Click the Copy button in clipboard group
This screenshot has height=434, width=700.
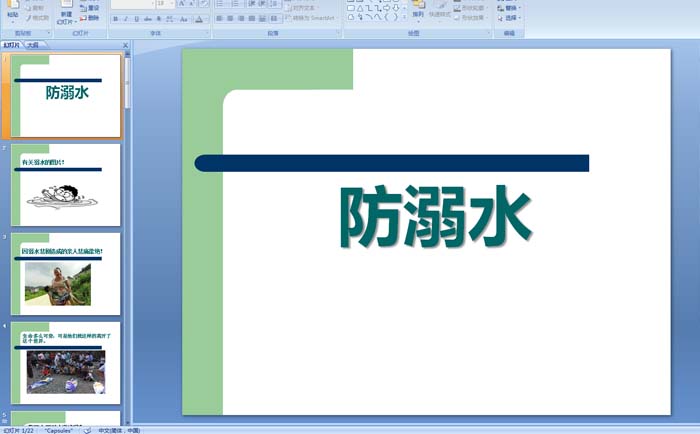[35, 8]
